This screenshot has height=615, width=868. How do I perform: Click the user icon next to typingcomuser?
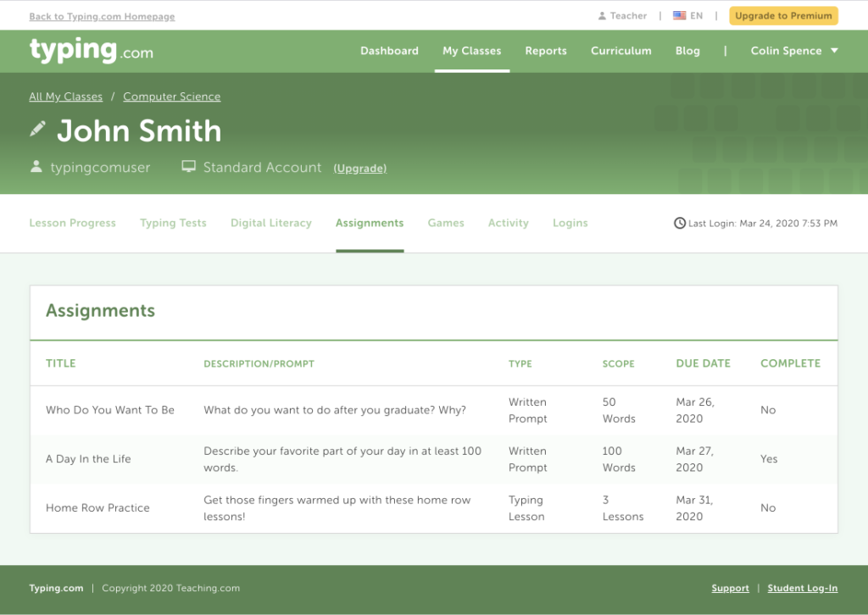36,167
